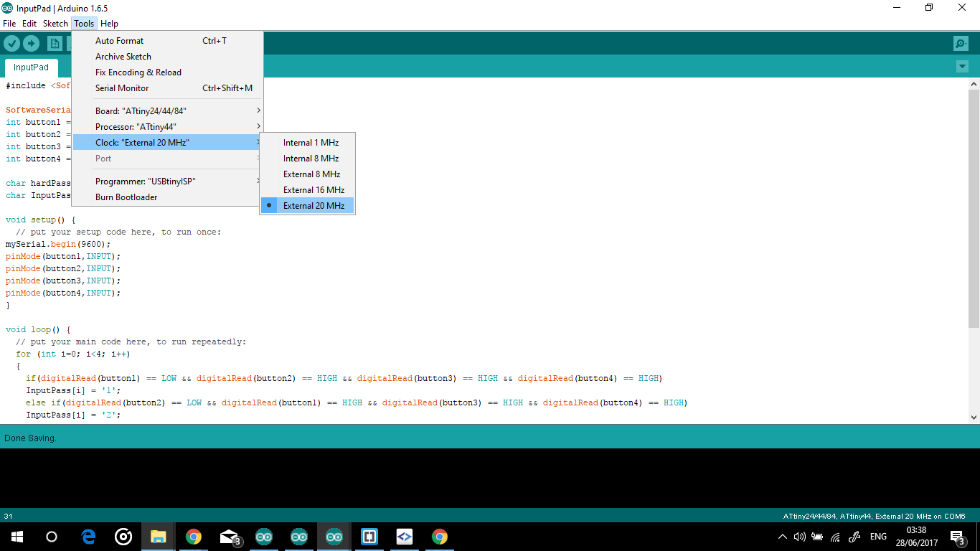980x551 pixels.
Task: Choose Archive Sketch menu entry
Action: point(168,57)
